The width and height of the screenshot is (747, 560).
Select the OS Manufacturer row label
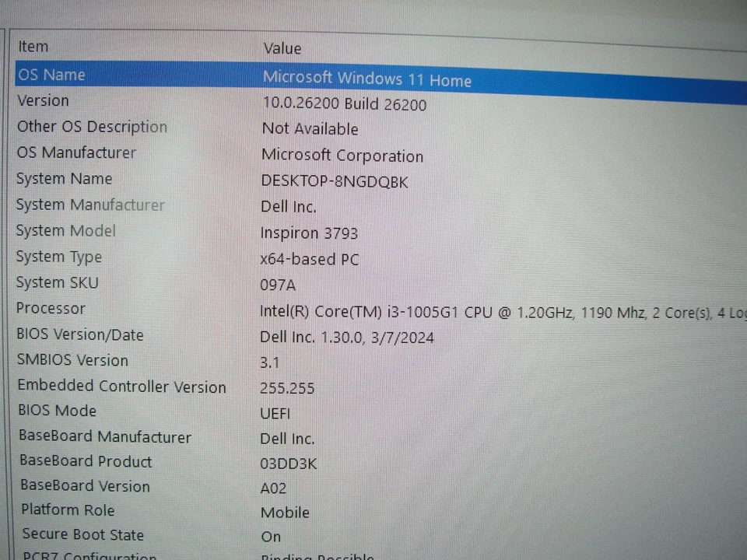[x=77, y=152]
